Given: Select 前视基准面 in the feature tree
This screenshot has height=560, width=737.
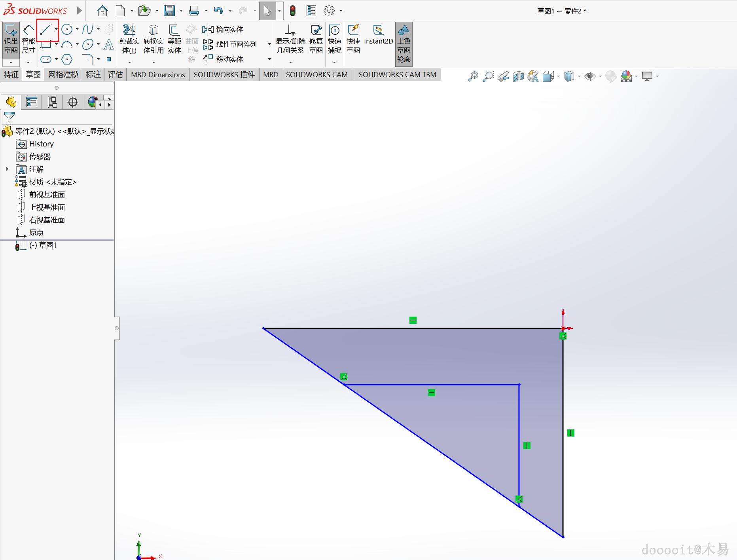Looking at the screenshot, I should 47,194.
